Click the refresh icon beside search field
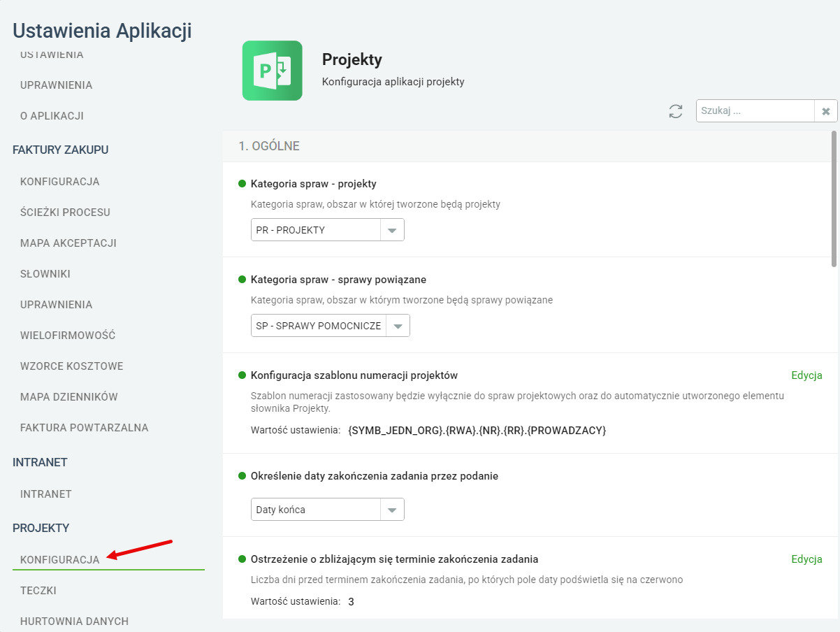Screen dimensions: 840x632 coord(676,111)
